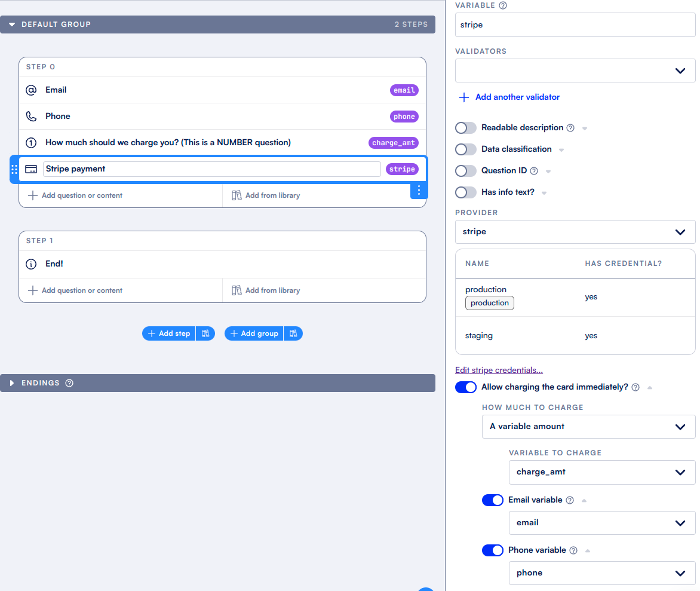Viewport: 700px width, 591px height.
Task: Click the charge_amt variable tag
Action: tap(394, 143)
